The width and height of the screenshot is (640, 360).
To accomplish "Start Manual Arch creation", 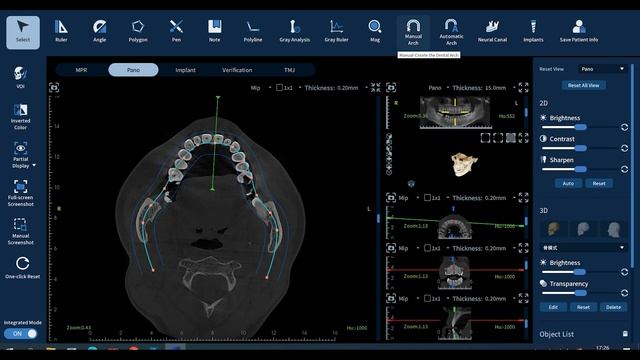I will [413, 32].
